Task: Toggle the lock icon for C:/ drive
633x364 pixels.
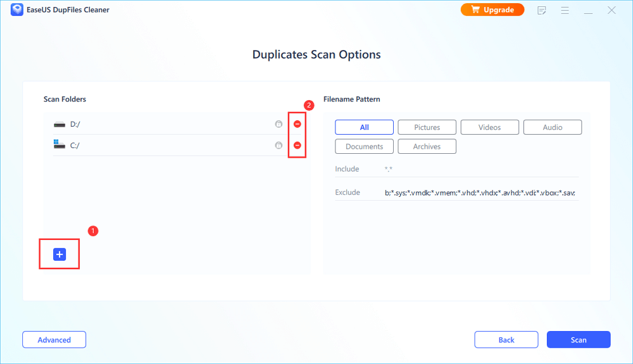Action: [279, 145]
